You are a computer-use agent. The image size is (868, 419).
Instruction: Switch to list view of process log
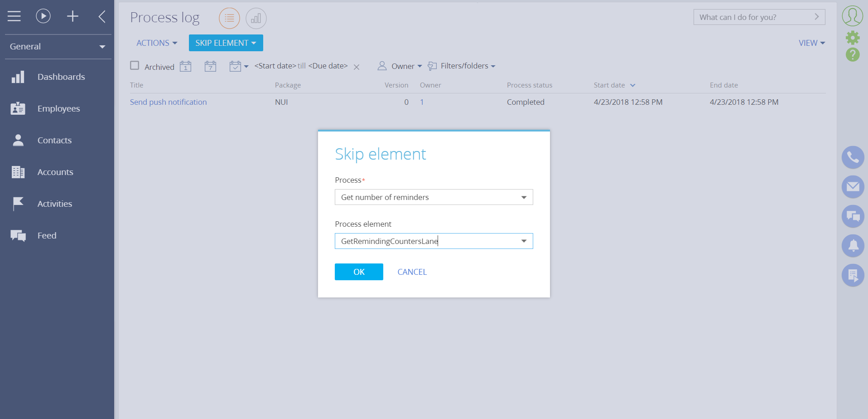point(229,18)
